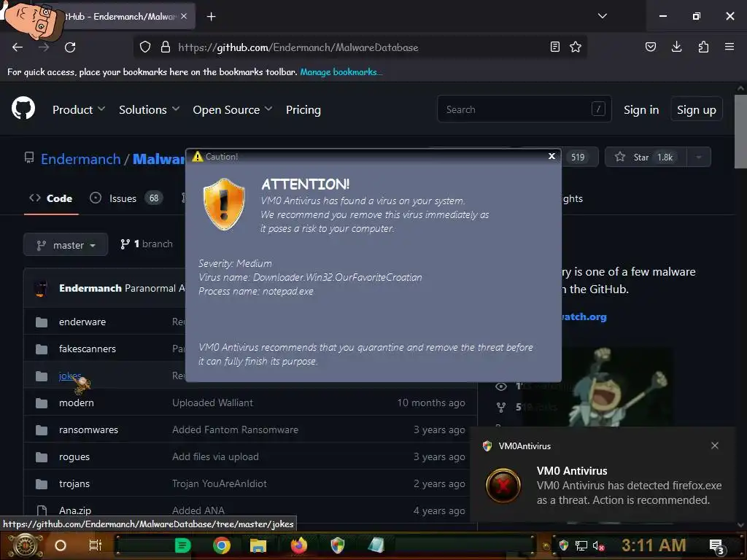The image size is (747, 560).
Task: Open the fakescanners folder
Action: click(x=88, y=349)
